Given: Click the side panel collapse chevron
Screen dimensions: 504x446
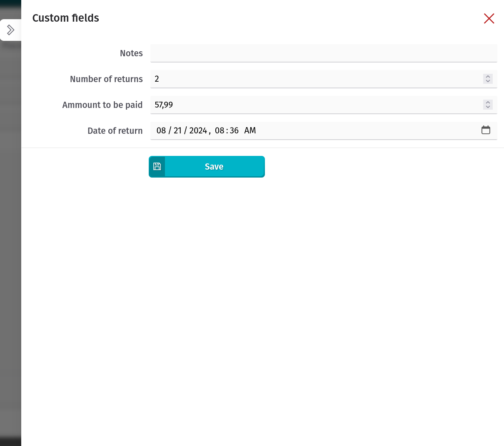Looking at the screenshot, I should click(10, 30).
